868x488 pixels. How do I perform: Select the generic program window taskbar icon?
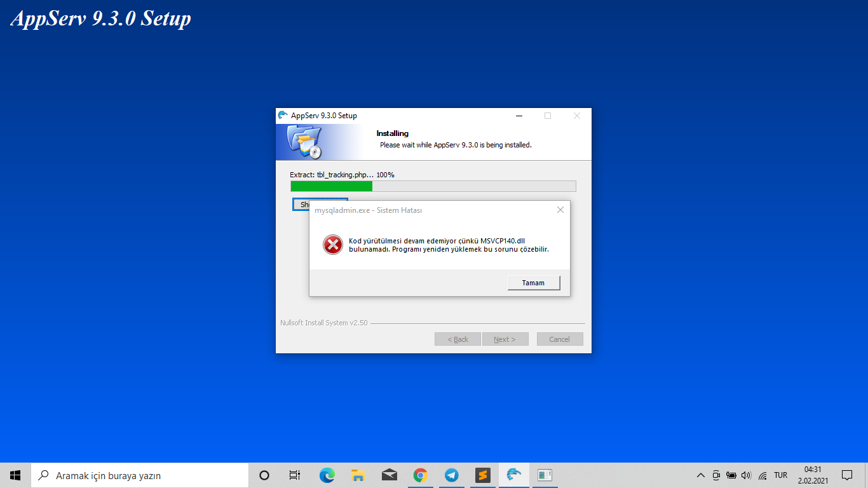(545, 475)
